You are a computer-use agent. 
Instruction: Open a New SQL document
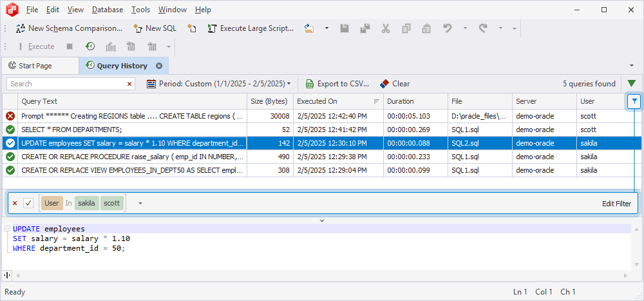point(155,28)
